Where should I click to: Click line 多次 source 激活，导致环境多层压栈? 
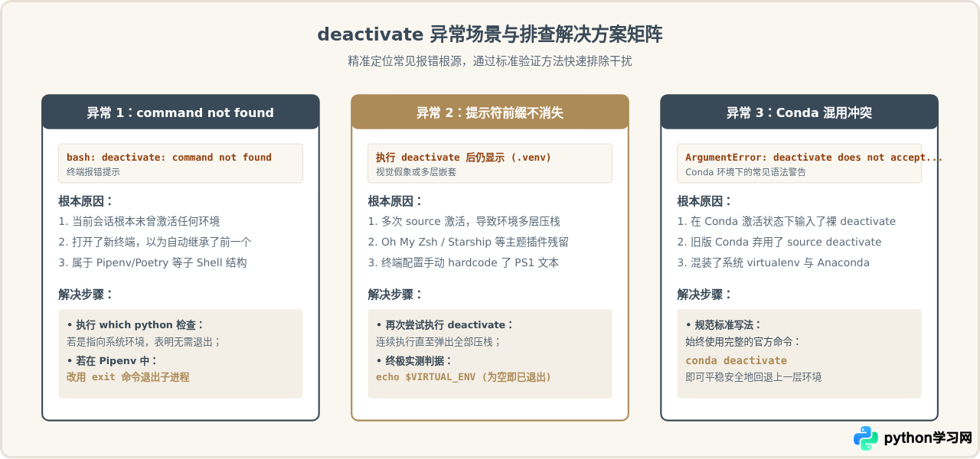[x=464, y=221]
